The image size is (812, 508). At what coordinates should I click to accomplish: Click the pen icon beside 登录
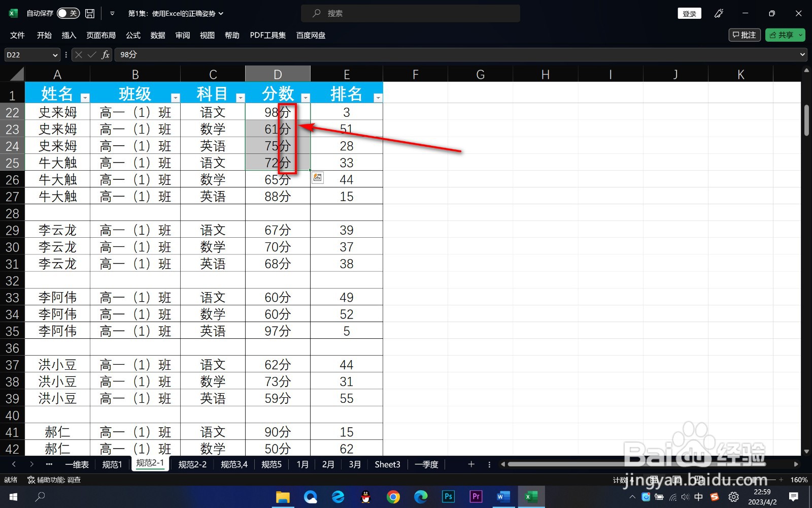pos(719,14)
